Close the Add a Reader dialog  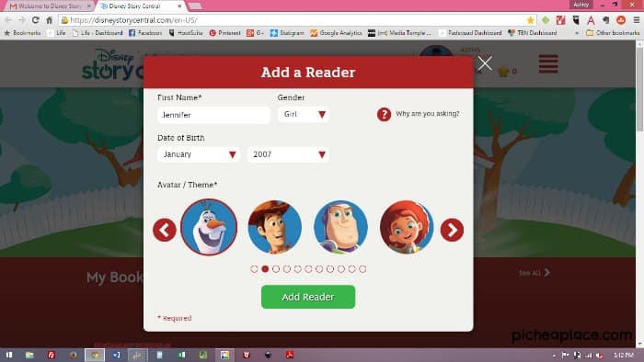coord(485,63)
